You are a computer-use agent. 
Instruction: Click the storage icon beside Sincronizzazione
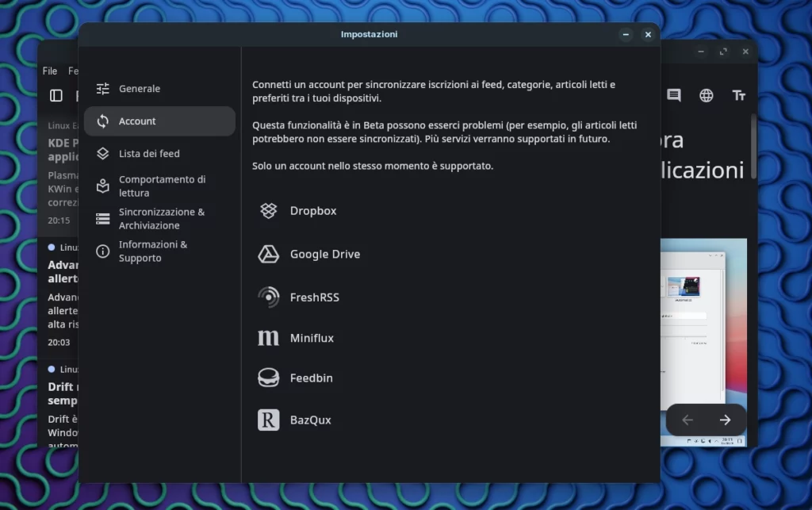102,219
